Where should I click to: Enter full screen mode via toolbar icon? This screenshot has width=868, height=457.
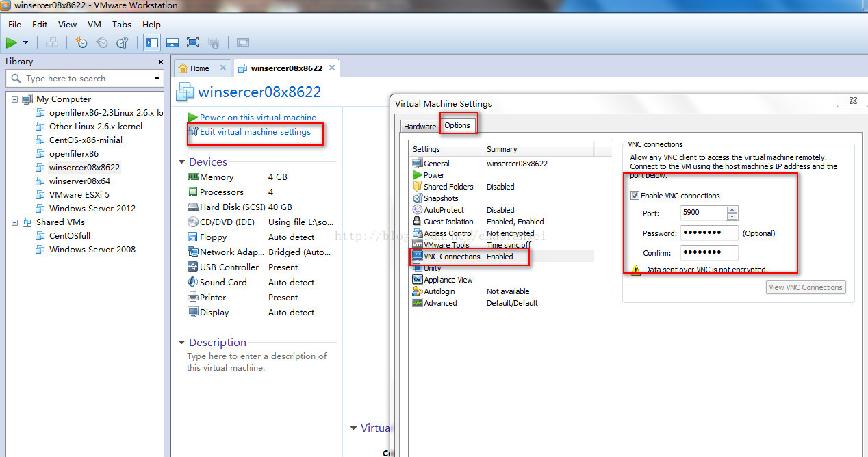(x=193, y=42)
